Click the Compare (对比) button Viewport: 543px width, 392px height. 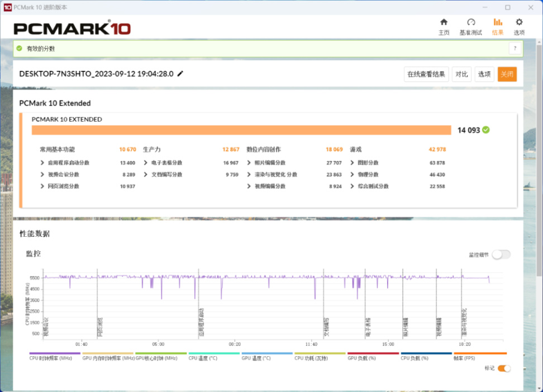tap(461, 74)
